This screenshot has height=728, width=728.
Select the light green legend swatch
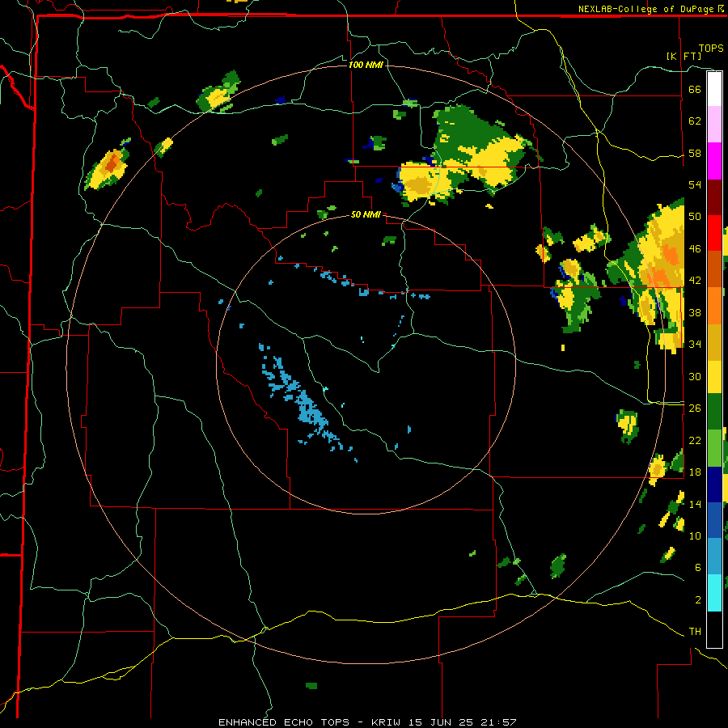click(714, 447)
